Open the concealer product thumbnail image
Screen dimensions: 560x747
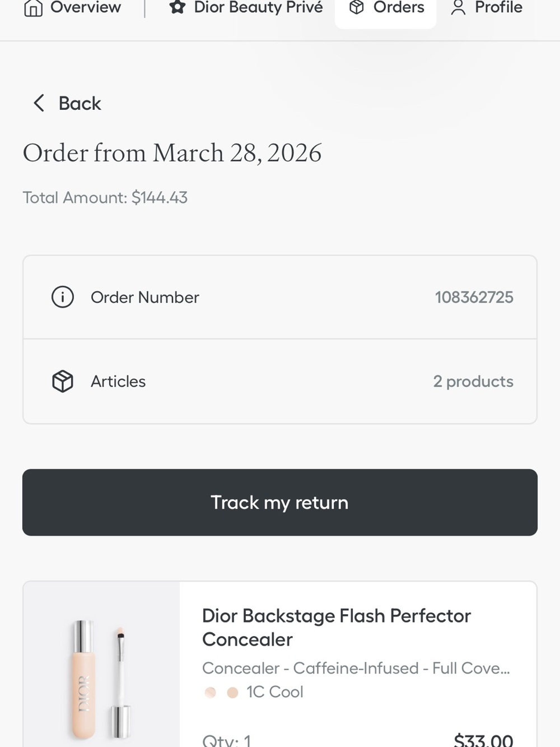click(101, 665)
